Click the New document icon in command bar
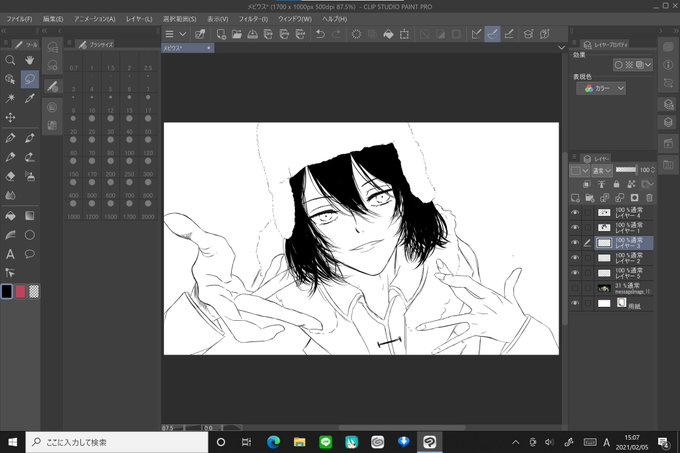Image resolution: width=680 pixels, height=453 pixels. (221, 34)
